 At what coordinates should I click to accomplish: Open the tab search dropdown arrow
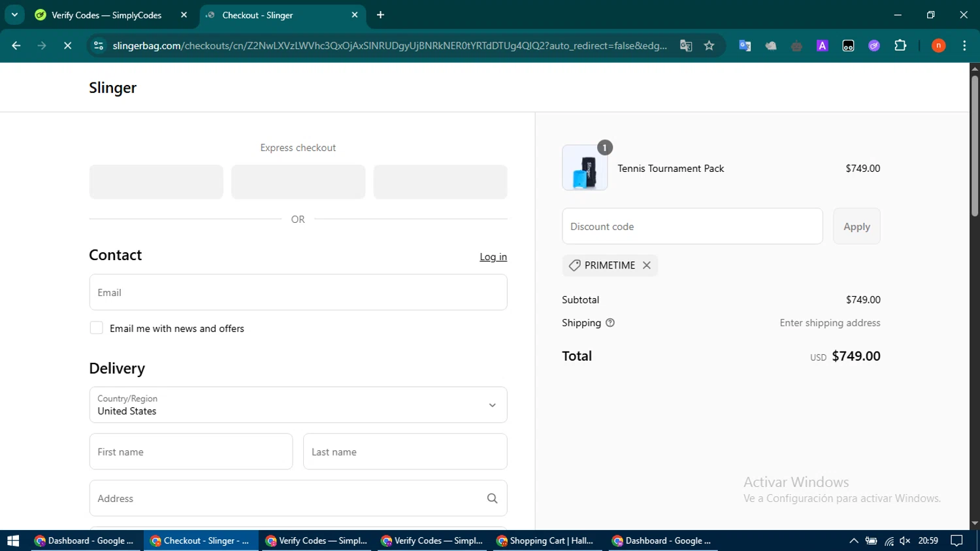click(14, 14)
